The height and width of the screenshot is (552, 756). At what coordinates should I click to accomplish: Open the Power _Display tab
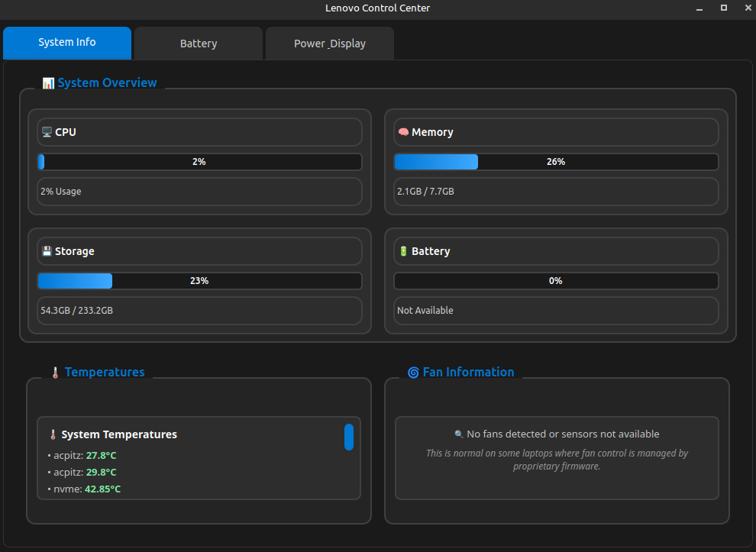330,44
